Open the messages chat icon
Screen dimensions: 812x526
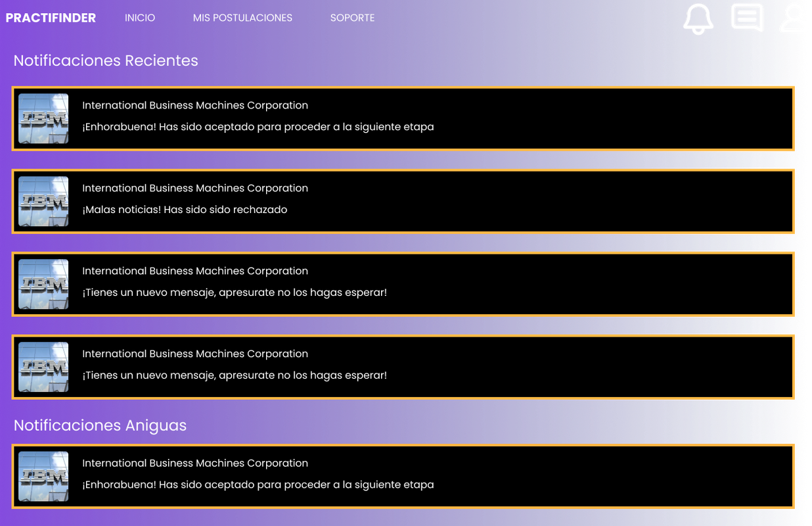pos(747,18)
